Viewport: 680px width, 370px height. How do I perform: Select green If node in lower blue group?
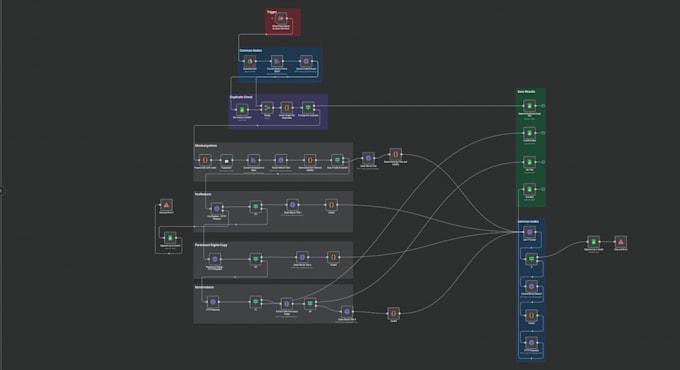click(531, 259)
